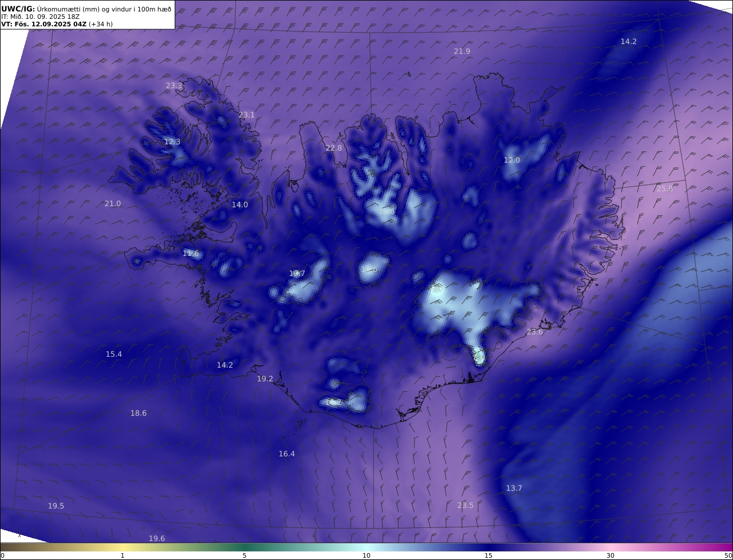
Task: Click the colorbar tick label 30
Action: pos(610,556)
